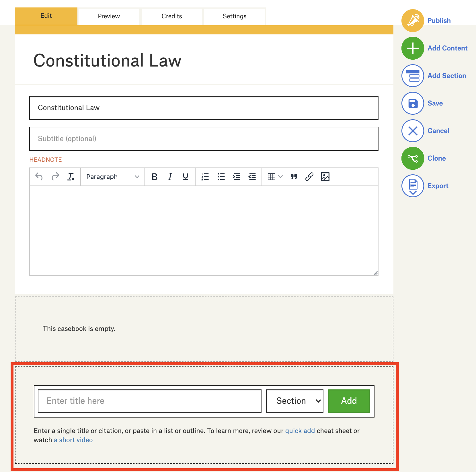Screen dimensions: 476x472
Task: Toggle underline formatting
Action: [186, 177]
